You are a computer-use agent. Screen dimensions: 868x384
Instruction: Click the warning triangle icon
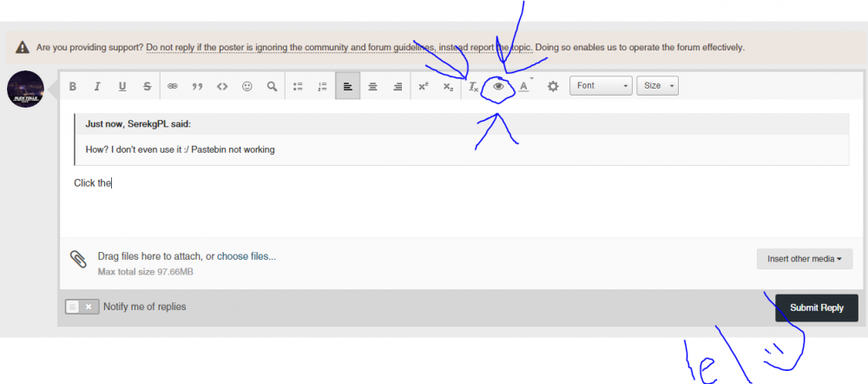(23, 47)
